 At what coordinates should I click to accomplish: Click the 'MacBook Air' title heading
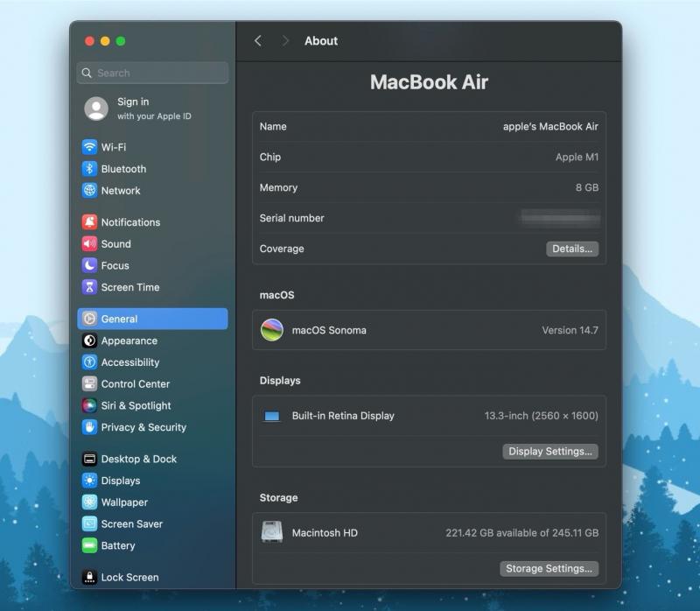click(x=429, y=82)
